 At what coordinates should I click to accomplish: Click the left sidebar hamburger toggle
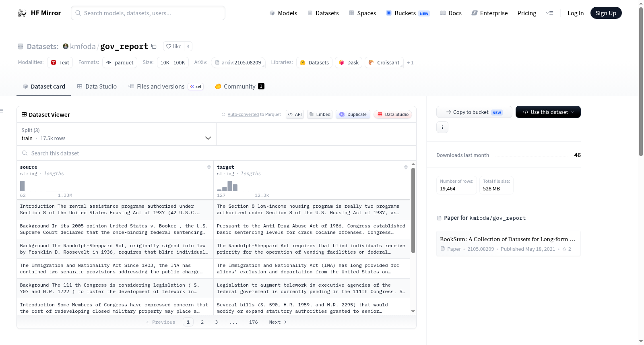click(2, 111)
